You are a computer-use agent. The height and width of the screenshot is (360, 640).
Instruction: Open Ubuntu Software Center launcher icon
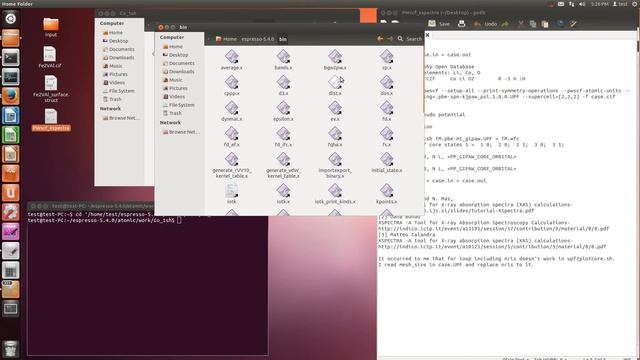[10, 173]
